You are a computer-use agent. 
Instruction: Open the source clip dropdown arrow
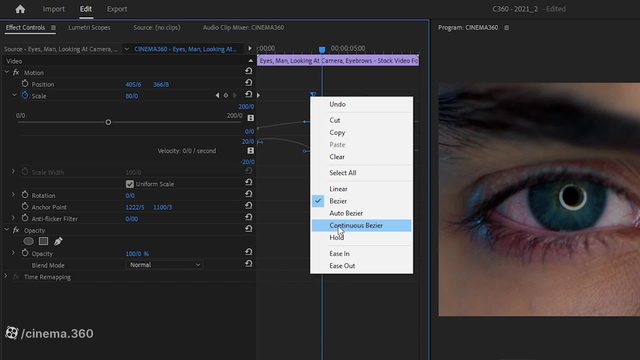[x=127, y=49]
